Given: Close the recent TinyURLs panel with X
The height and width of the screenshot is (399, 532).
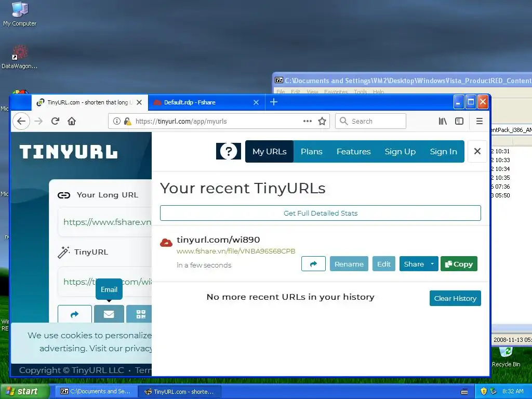Looking at the screenshot, I should tap(477, 151).
